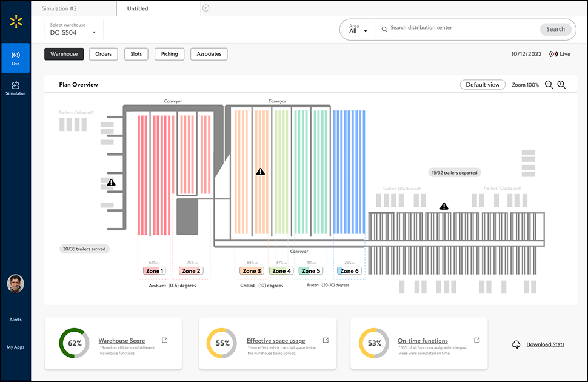Screen dimensions: 588x382
Task: Click the Default view button
Action: coord(483,85)
